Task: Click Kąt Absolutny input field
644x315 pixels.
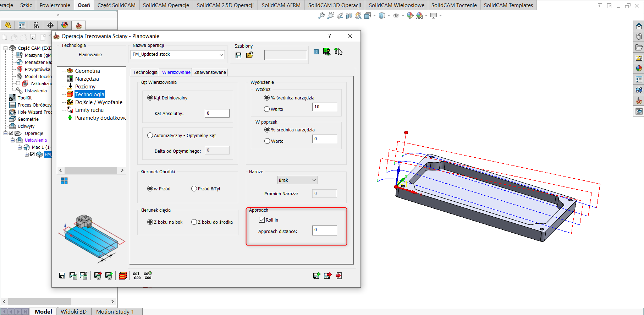Action: pyautogui.click(x=217, y=113)
